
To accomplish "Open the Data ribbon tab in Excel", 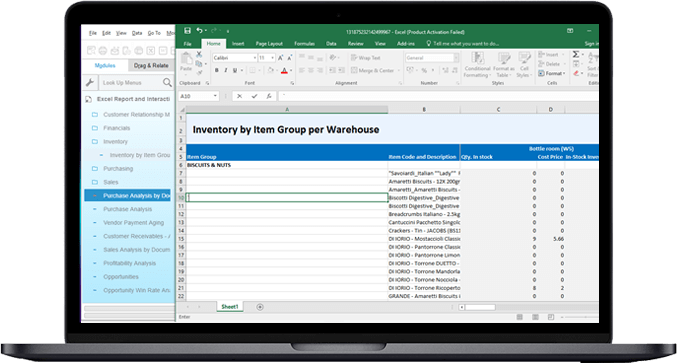I will (x=331, y=44).
